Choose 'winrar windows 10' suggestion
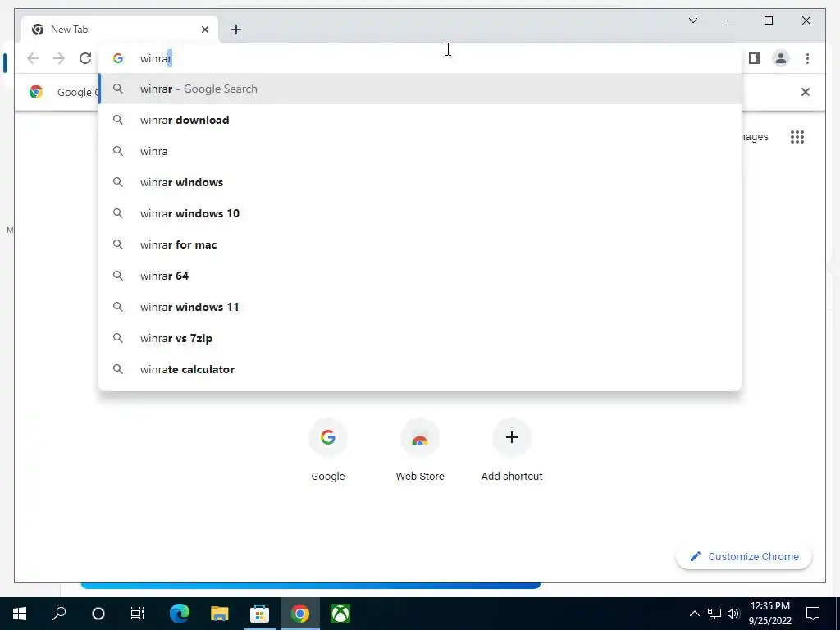The width and height of the screenshot is (840, 630). [421, 213]
